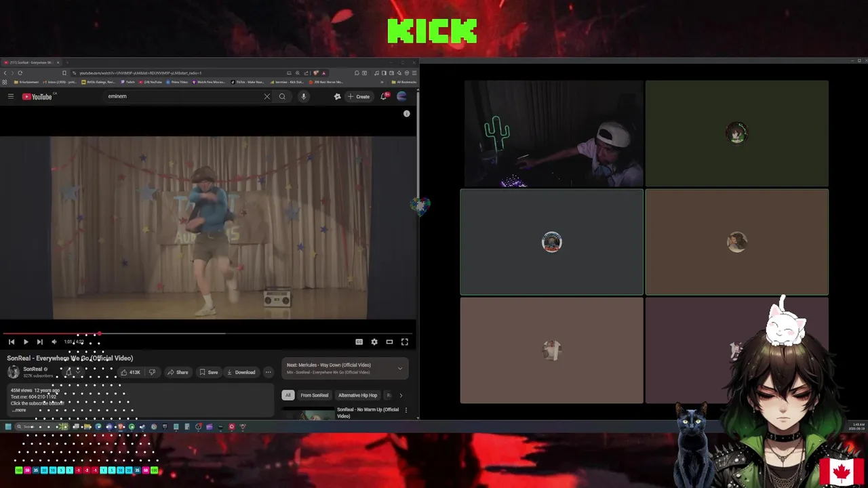868x488 pixels.
Task: Save the video to a playlist
Action: pyautogui.click(x=208, y=372)
